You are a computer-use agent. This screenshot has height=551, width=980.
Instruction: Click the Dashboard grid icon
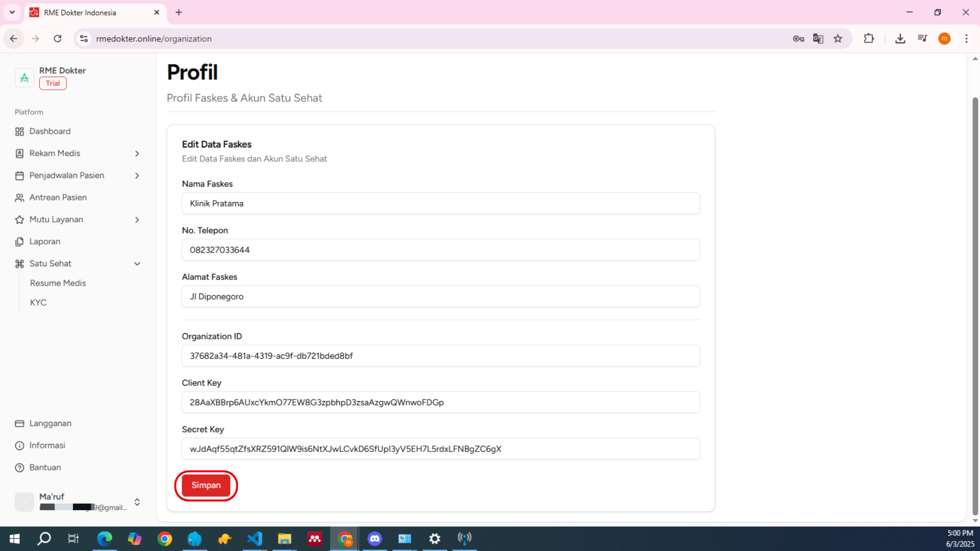pos(19,132)
